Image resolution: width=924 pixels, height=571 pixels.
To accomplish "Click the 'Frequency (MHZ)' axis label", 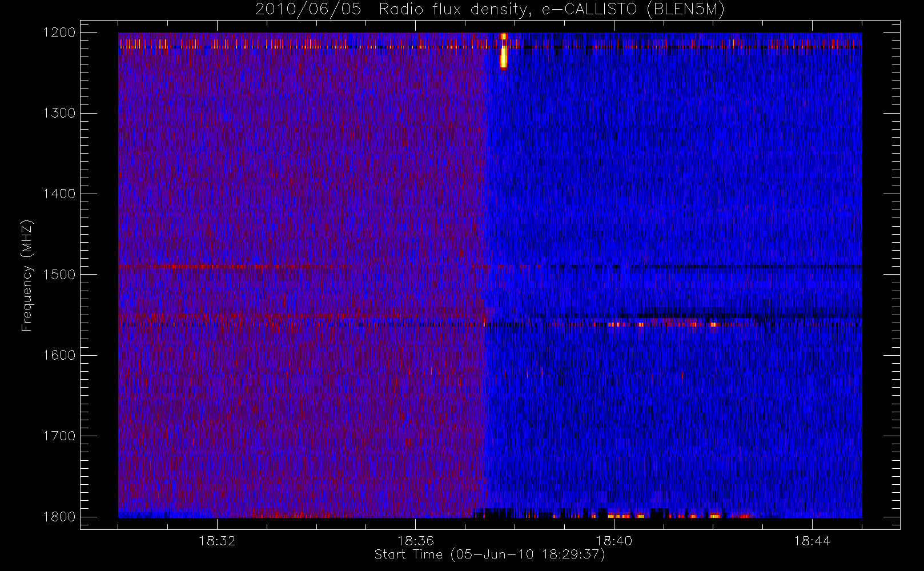I will click(27, 275).
